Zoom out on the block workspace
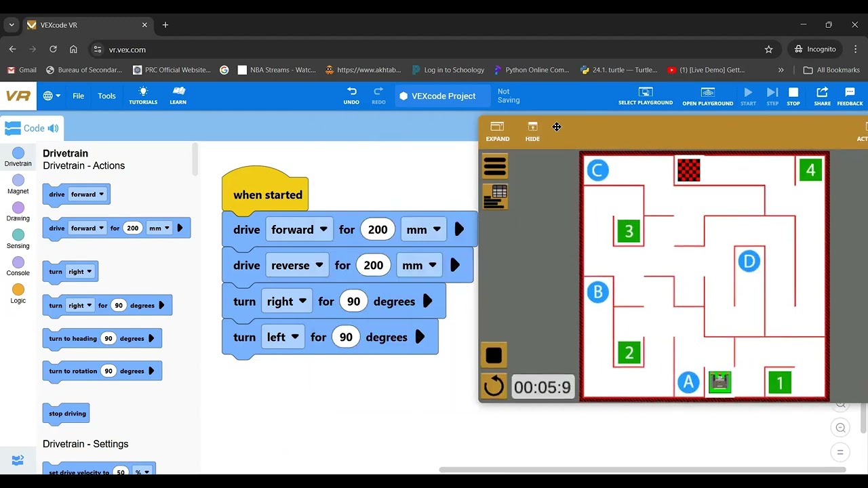Screen dimensions: 868x488 [840, 428]
